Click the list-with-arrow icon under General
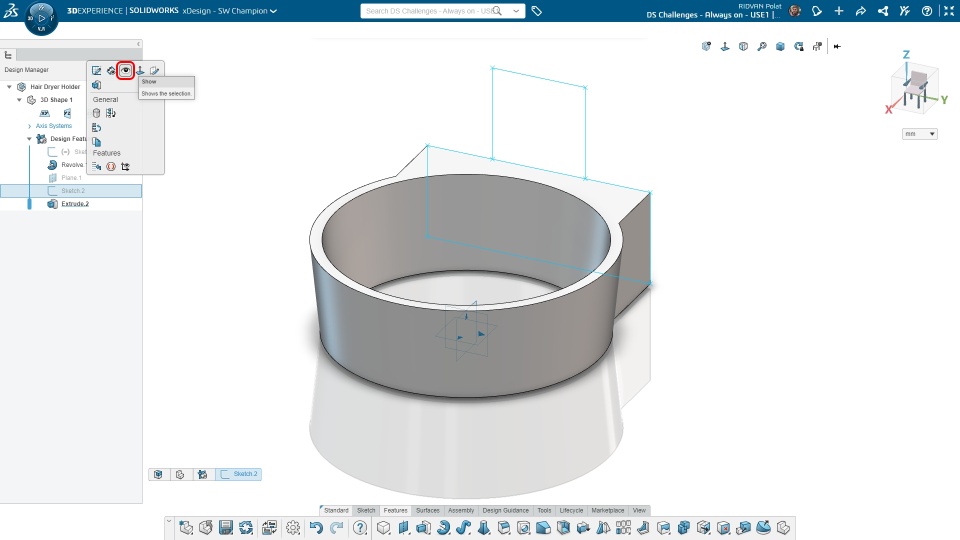Screen dimensions: 960x540 pyautogui.click(x=97, y=127)
